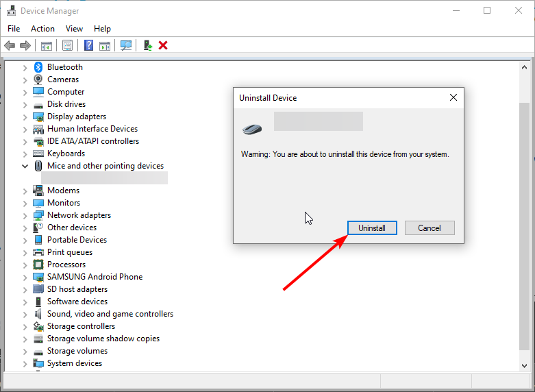Select the Cameras tree label
The image size is (535, 392).
(x=63, y=79)
